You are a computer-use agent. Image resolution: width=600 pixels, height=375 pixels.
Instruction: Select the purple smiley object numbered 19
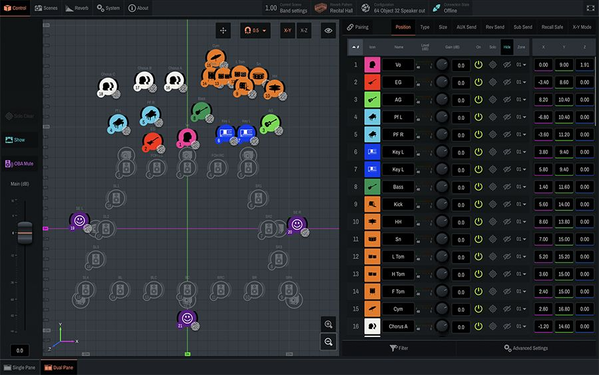pyautogui.click(x=79, y=221)
